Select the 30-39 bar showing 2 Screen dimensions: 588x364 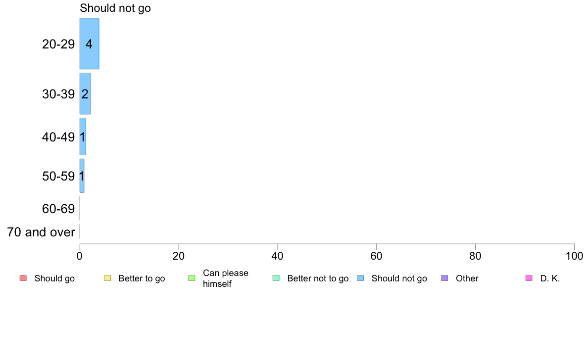[x=85, y=93]
